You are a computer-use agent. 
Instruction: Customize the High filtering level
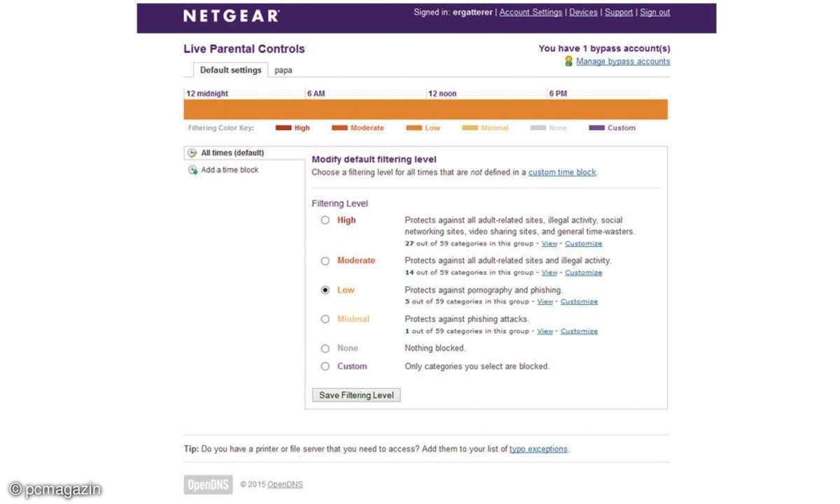[x=584, y=244]
